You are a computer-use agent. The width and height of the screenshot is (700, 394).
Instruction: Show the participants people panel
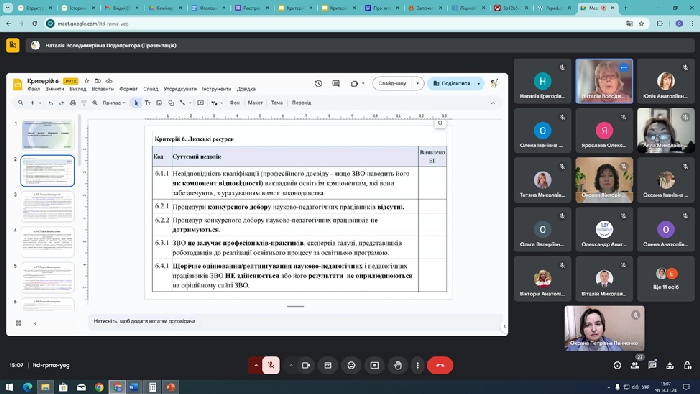click(634, 365)
